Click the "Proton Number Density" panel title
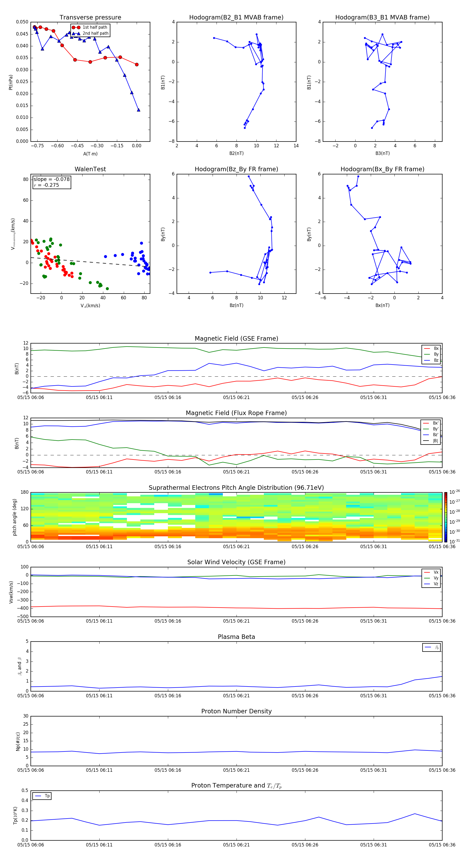Viewport: 473px width, 868px height. [x=236, y=711]
